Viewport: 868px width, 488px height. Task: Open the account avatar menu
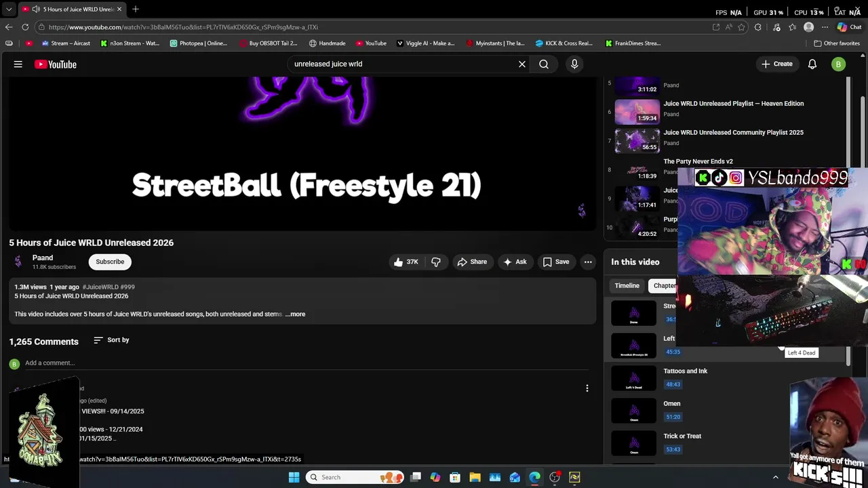(x=839, y=64)
